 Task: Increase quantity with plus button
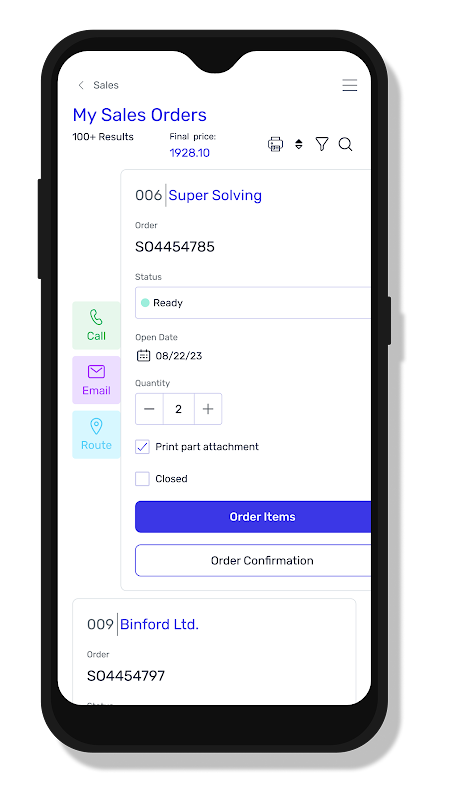point(208,409)
